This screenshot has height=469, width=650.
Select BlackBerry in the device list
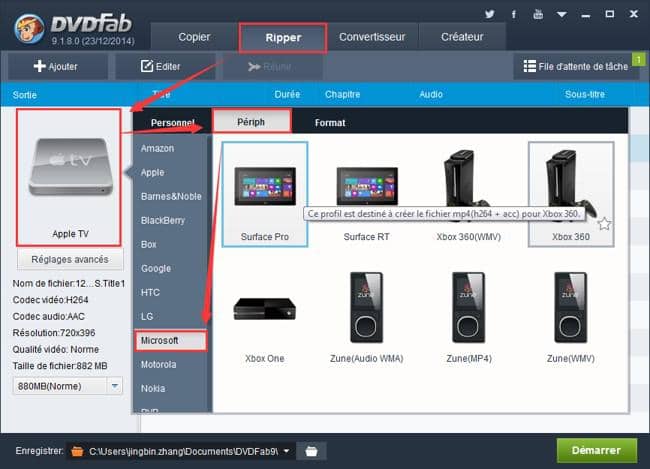(x=163, y=221)
